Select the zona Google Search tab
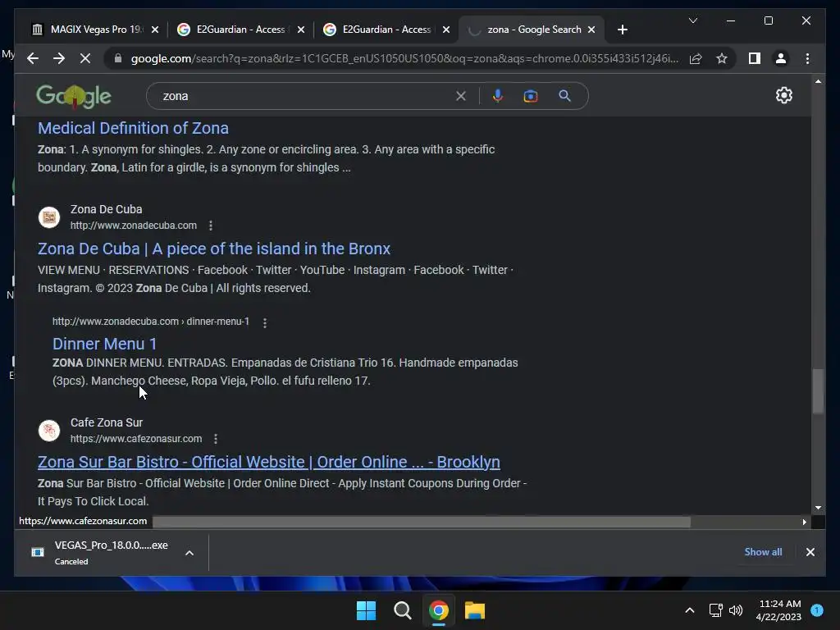 pyautogui.click(x=532, y=30)
